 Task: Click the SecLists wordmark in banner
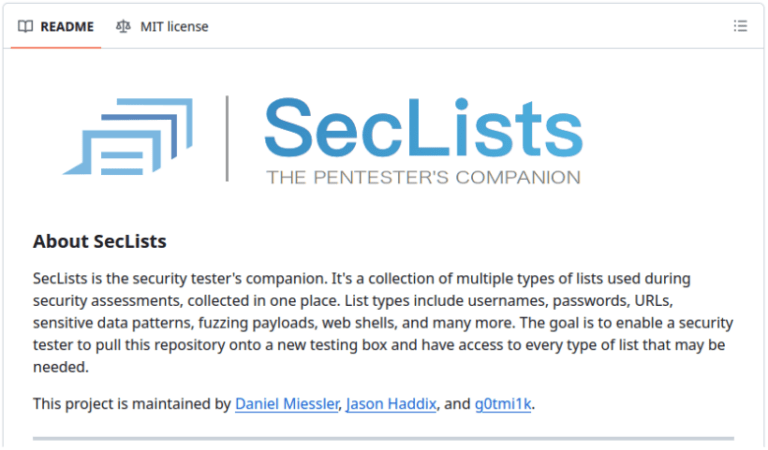[x=422, y=127]
